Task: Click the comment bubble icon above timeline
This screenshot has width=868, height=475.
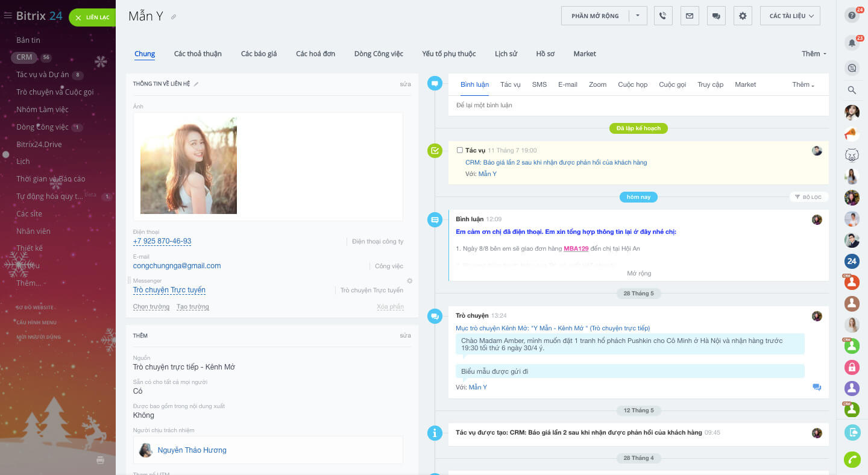Action: [435, 84]
